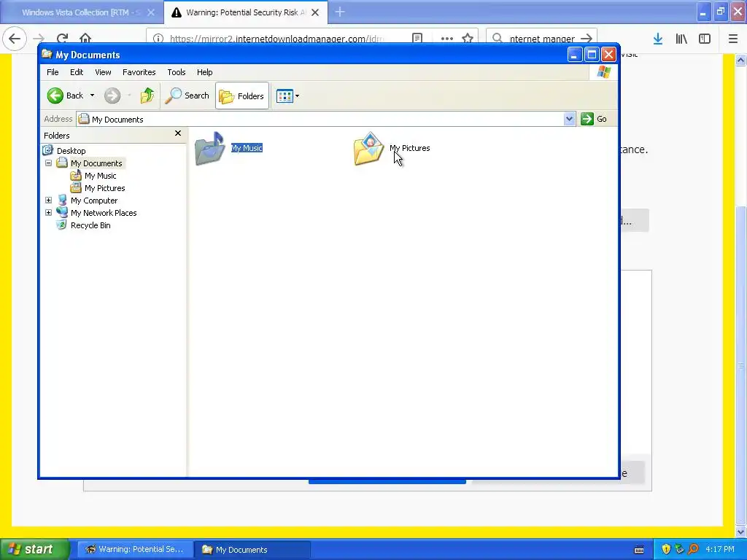The height and width of the screenshot is (560, 747).
Task: Open the Favorites menu
Action: pos(139,72)
